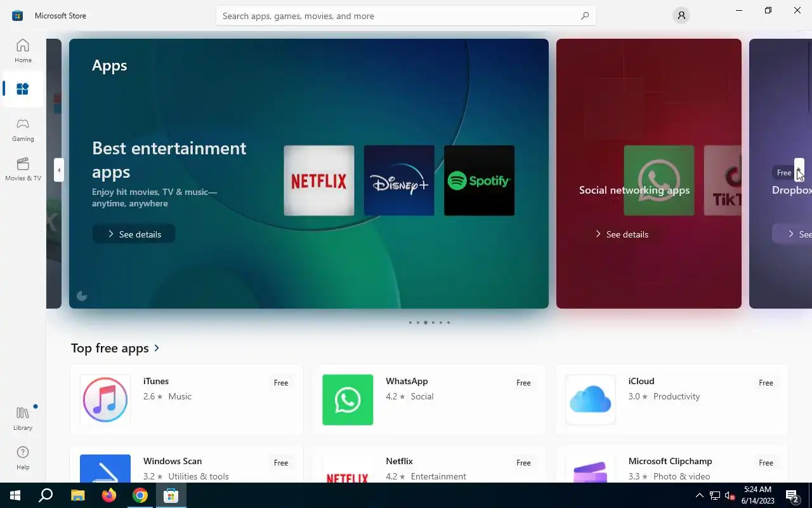Click the Microsoft Store logo icon
The image size is (812, 508).
(17, 15)
